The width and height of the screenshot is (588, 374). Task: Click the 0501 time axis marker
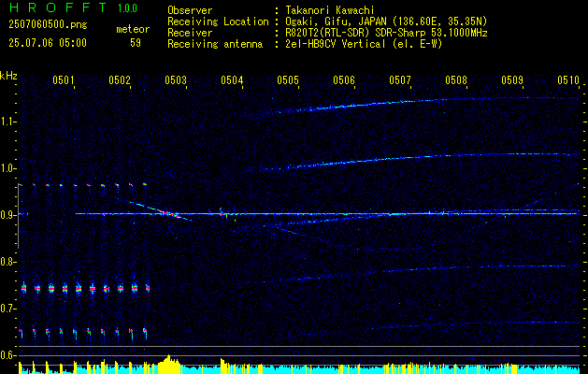[63, 79]
